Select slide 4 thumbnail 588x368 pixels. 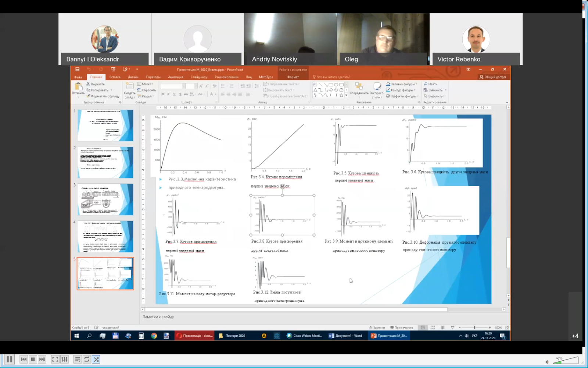click(105, 236)
